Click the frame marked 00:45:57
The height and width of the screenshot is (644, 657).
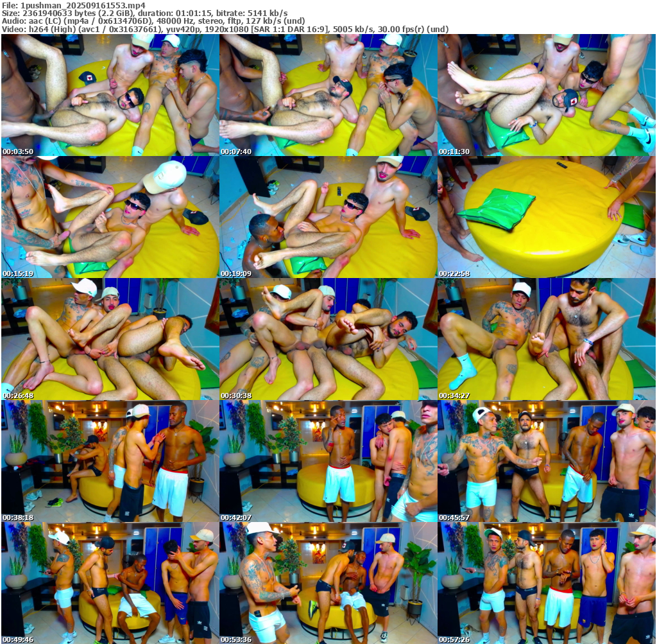547,461
